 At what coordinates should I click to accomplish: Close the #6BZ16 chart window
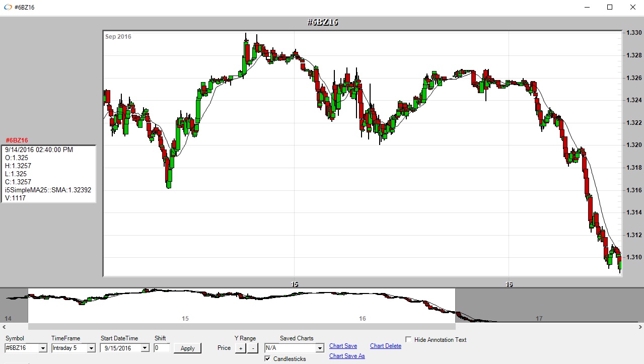tap(632, 8)
